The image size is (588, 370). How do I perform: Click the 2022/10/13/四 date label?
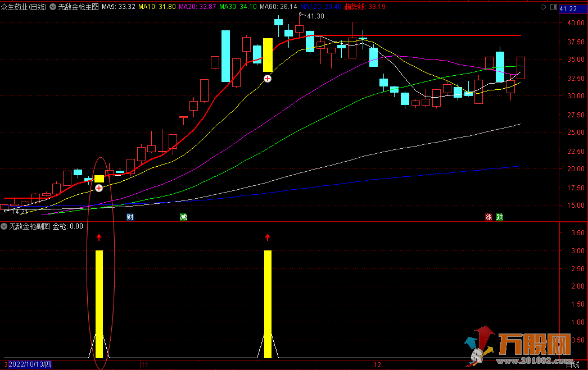point(30,364)
